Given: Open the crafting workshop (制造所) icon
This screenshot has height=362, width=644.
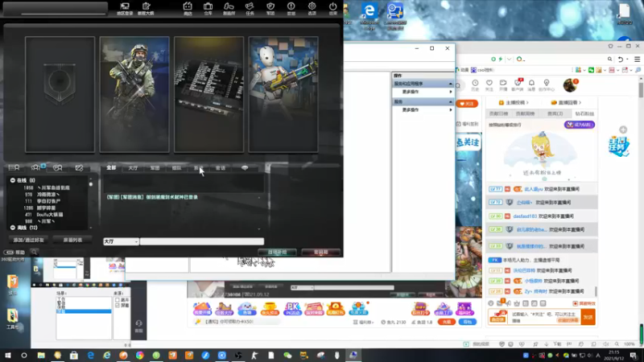Looking at the screenshot, I should point(229,8).
